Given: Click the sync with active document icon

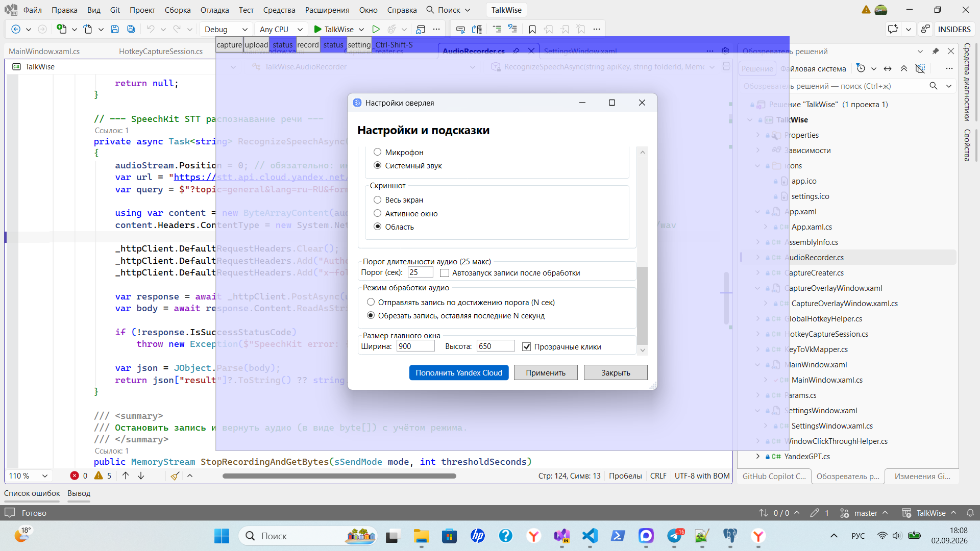Looking at the screenshot, I should click(888, 68).
